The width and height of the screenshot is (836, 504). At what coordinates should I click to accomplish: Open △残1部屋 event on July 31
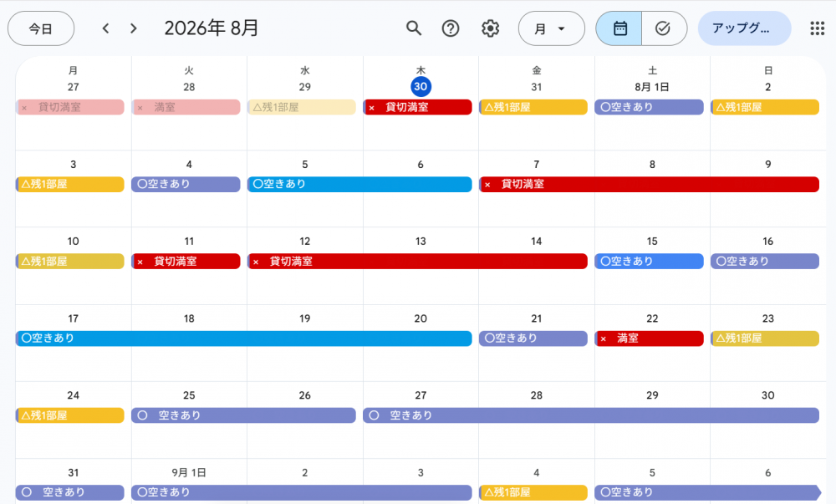[533, 107]
